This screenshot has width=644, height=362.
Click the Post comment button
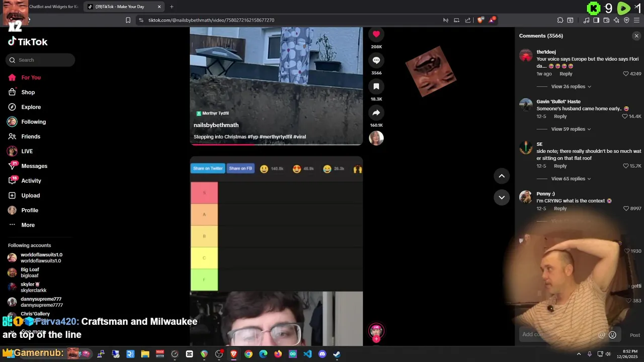point(635,335)
